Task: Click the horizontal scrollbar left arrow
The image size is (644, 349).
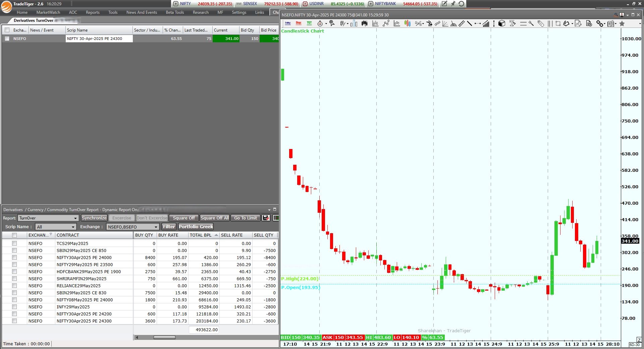Action: point(137,337)
